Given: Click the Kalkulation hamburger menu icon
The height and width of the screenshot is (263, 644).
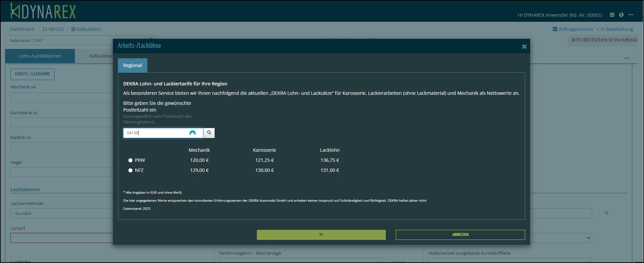Looking at the screenshot, I should [73, 29].
